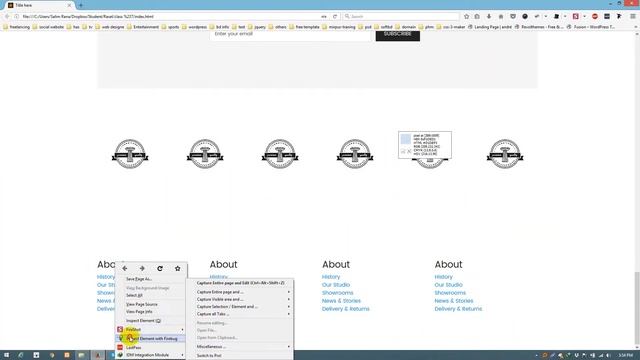Click the browser back button
This screenshot has width=640, height=360.
[x=7, y=16]
